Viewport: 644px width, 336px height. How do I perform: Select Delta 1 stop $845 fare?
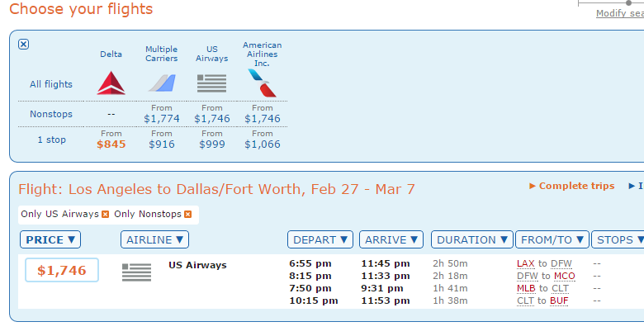111,144
